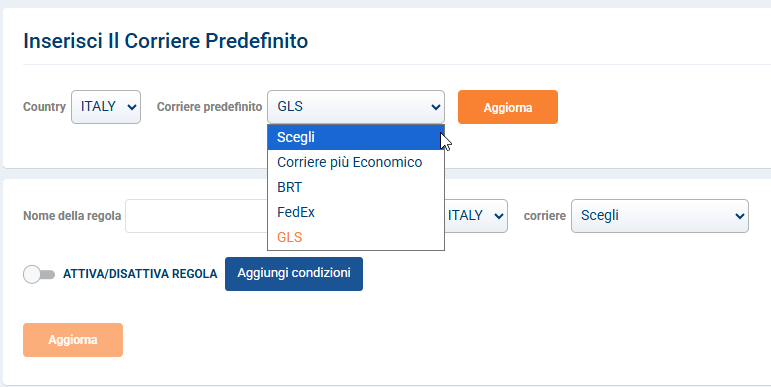Expand the corriere Scegli dropdown
The image size is (771, 387).
[659, 216]
